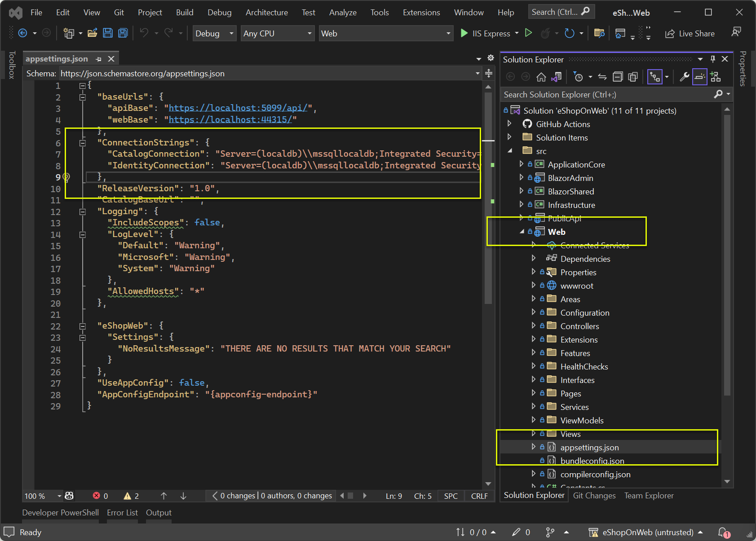Switch to the Team Explorer tab
The height and width of the screenshot is (541, 756).
point(649,496)
